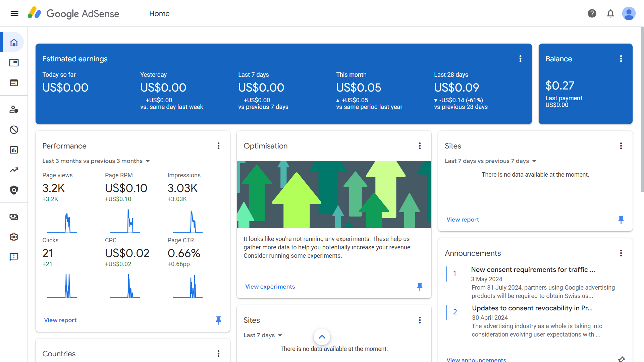This screenshot has width=644, height=362.
Task: Open AdSense Settings from the sidebar
Action: click(14, 237)
